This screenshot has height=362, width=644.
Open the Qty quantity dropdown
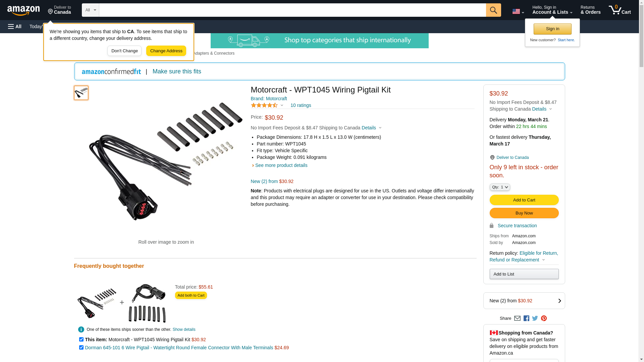click(500, 187)
